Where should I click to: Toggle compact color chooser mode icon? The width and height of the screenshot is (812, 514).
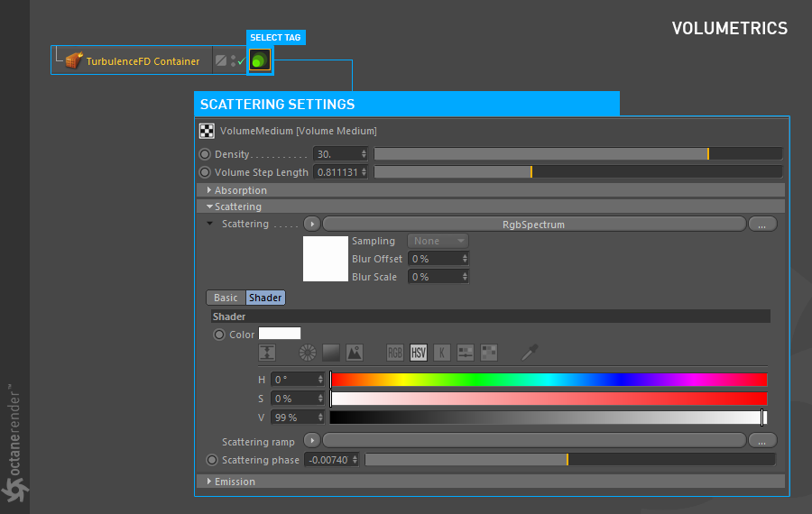[267, 353]
